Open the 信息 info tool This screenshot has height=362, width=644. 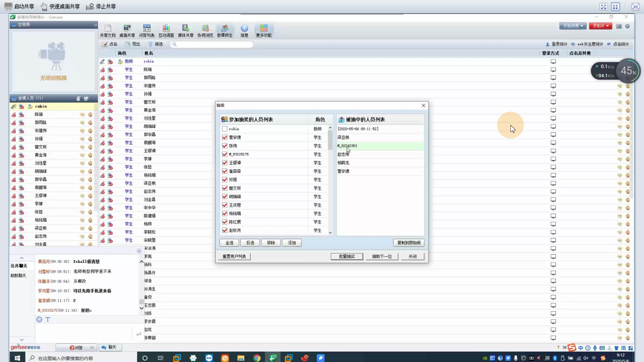tap(245, 31)
